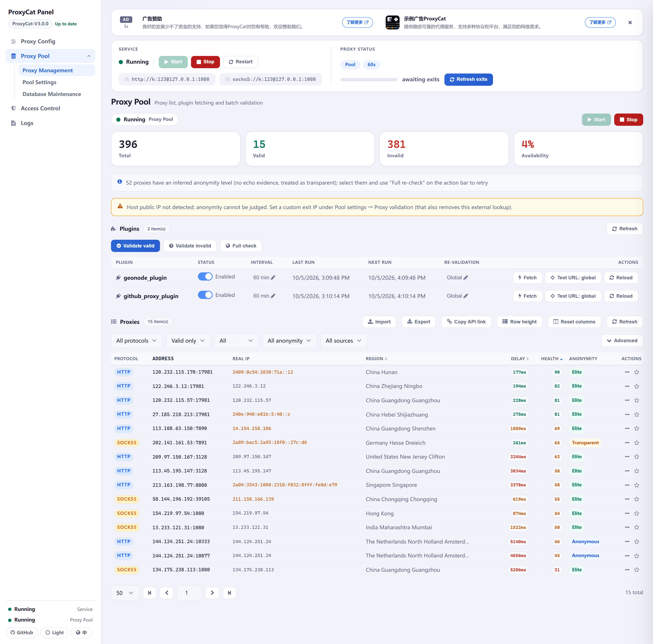Go to previous page of proxies

pyautogui.click(x=167, y=593)
